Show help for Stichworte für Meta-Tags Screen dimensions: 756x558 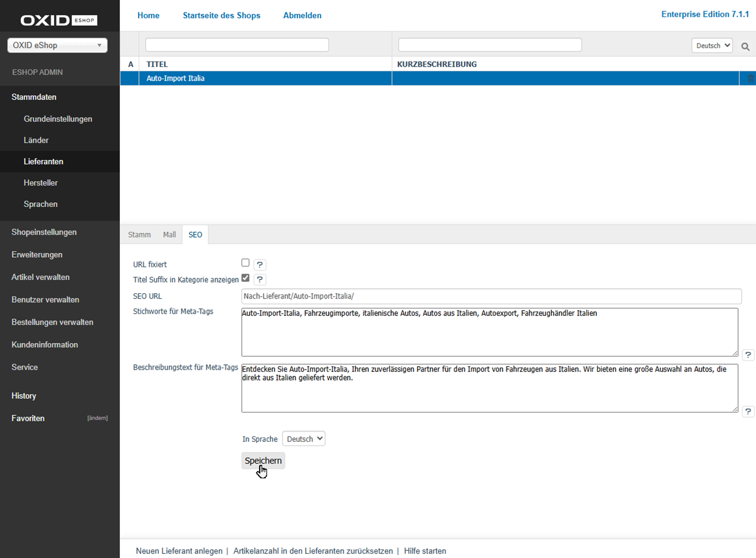coord(748,355)
